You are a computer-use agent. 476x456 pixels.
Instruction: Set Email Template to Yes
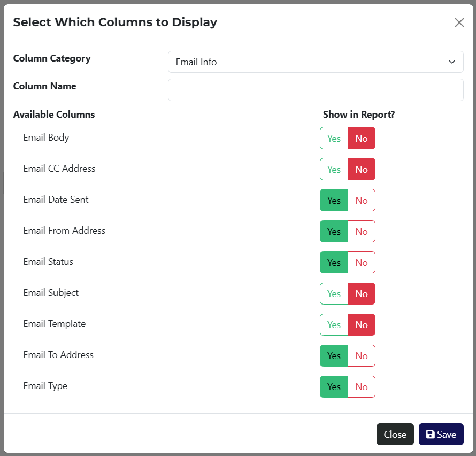[334, 324]
